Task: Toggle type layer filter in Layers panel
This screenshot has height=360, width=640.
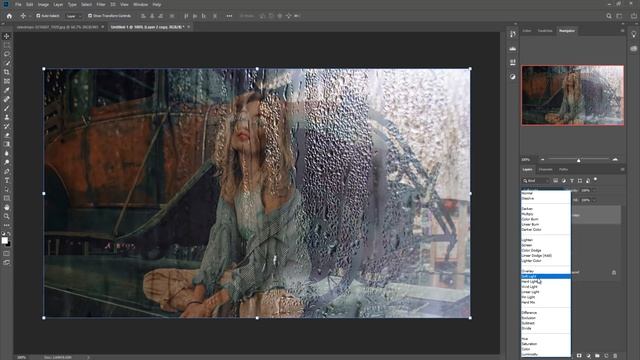Action: (572, 180)
